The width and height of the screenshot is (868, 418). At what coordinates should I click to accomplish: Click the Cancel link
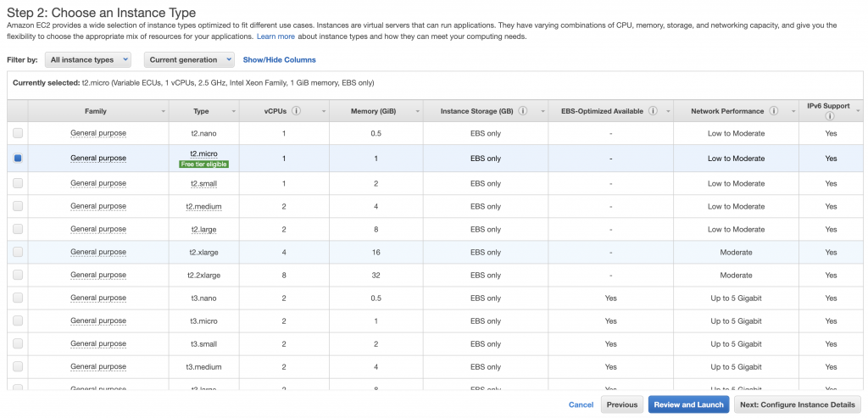(581, 404)
